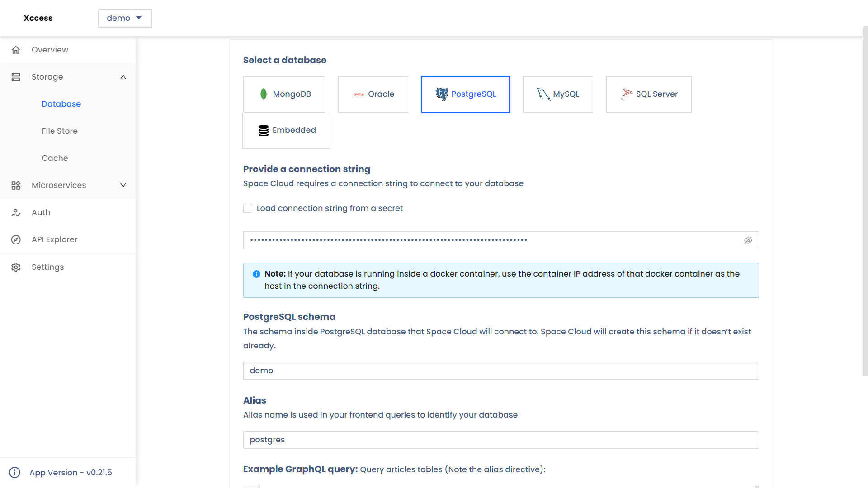Click the Settings gear icon

[x=16, y=267]
